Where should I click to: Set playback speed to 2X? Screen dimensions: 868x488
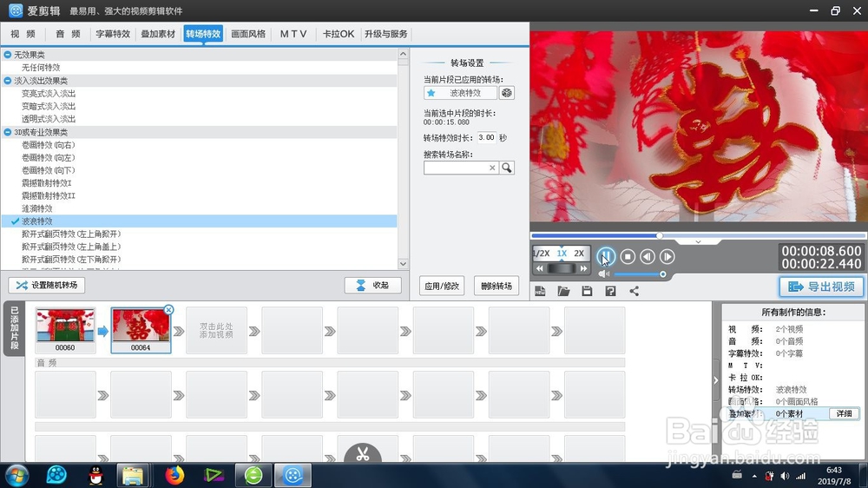coord(579,254)
